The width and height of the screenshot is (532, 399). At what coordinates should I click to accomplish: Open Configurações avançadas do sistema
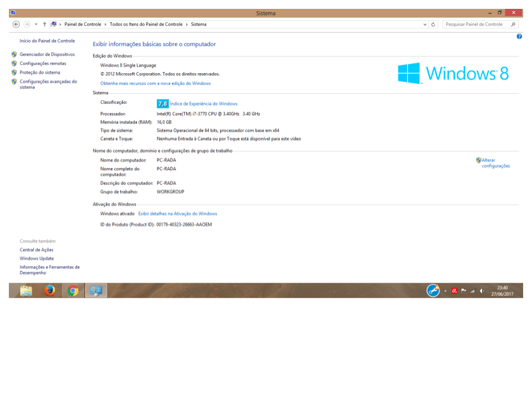pyautogui.click(x=48, y=84)
